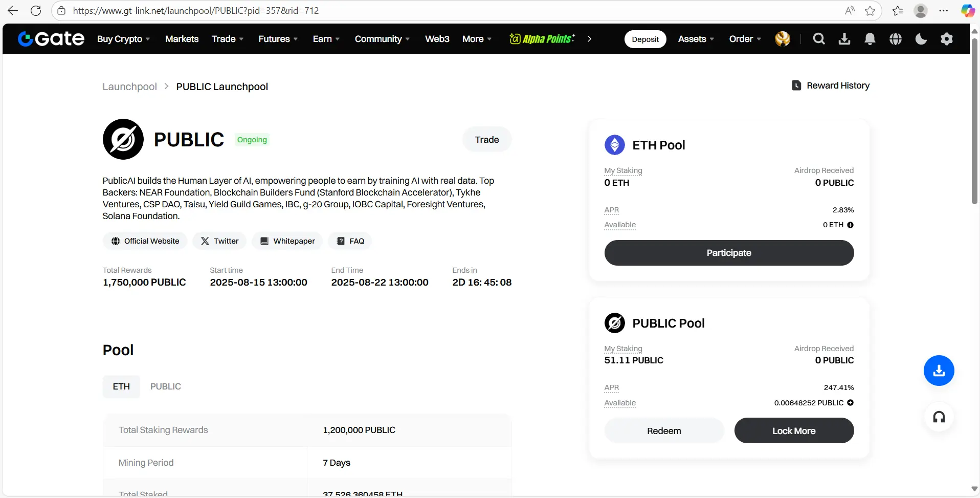Open Reward History
980x498 pixels.
(x=831, y=85)
